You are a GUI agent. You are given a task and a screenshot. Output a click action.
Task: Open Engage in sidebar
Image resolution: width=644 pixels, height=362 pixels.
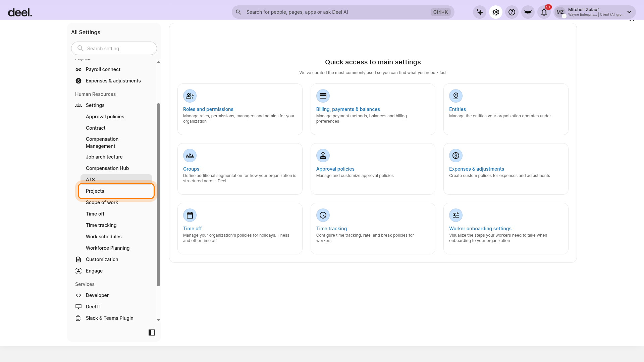pyautogui.click(x=94, y=271)
